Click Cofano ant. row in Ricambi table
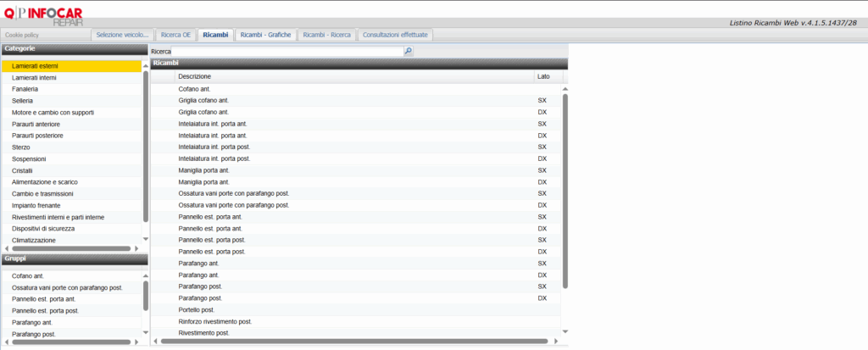This screenshot has height=350, width=868. pyautogui.click(x=357, y=89)
